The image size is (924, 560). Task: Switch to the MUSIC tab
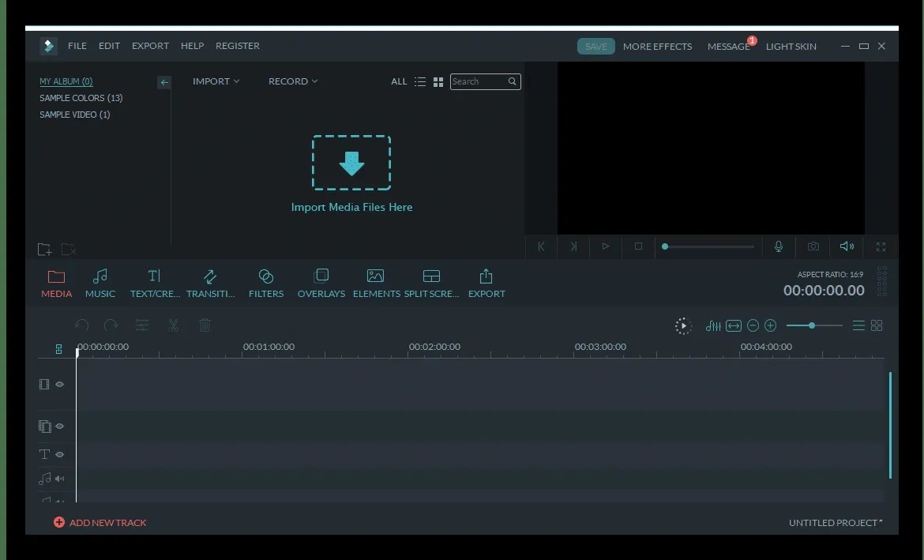coord(100,284)
